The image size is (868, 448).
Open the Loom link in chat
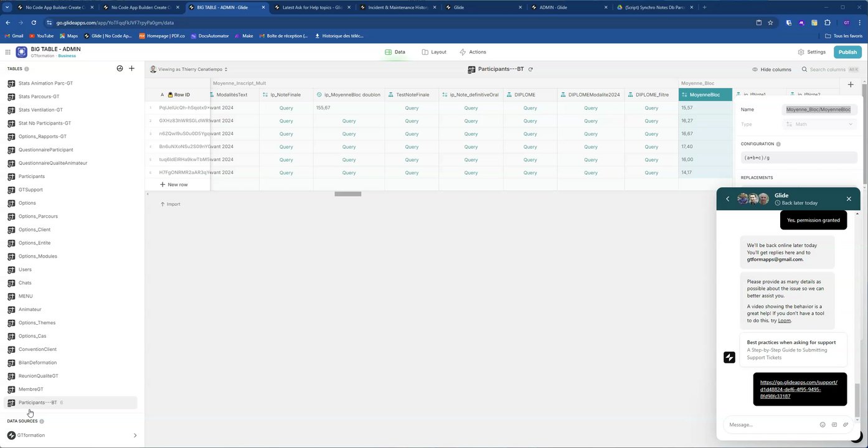pos(784,320)
